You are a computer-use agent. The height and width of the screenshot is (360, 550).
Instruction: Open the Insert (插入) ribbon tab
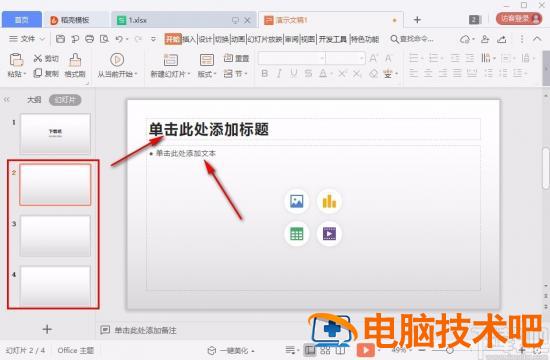189,39
